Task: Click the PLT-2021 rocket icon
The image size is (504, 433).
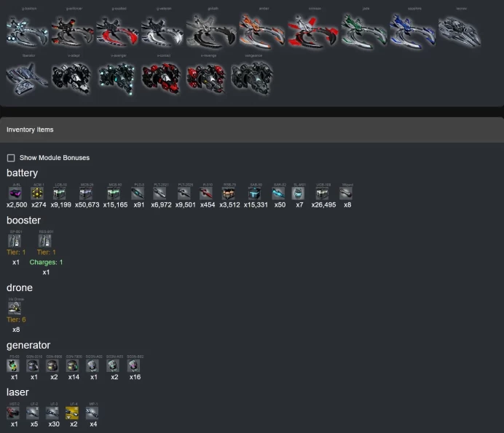Action: [160, 194]
